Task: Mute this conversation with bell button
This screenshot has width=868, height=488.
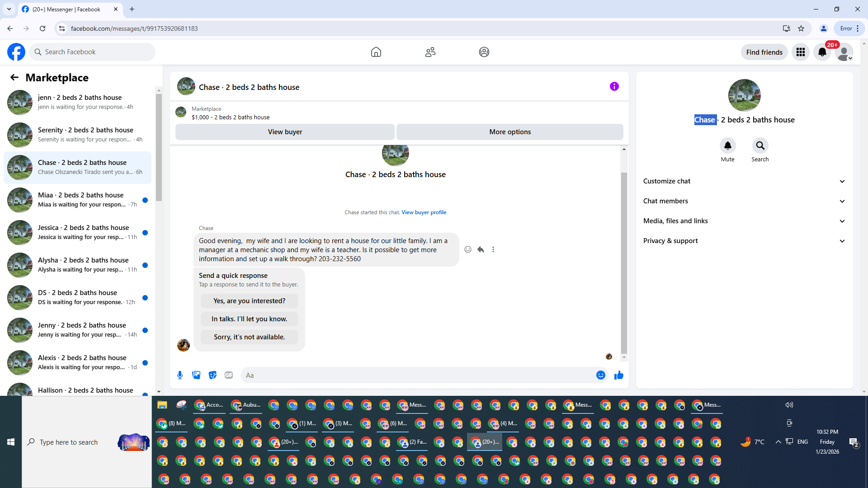Action: pyautogui.click(x=727, y=145)
